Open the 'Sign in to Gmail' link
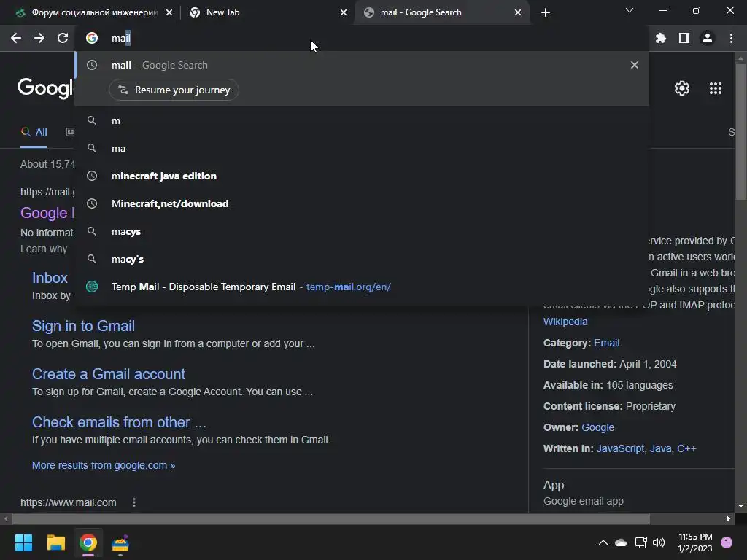This screenshot has height=560, width=747. click(x=83, y=326)
